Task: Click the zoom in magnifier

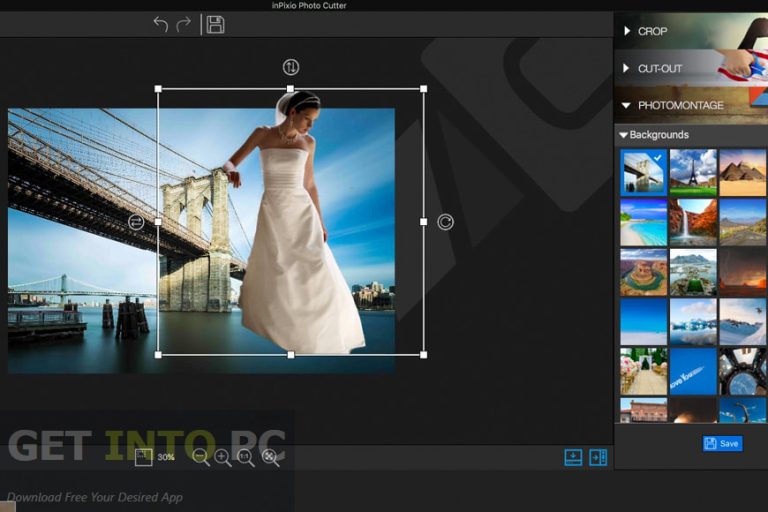Action: tap(223, 457)
